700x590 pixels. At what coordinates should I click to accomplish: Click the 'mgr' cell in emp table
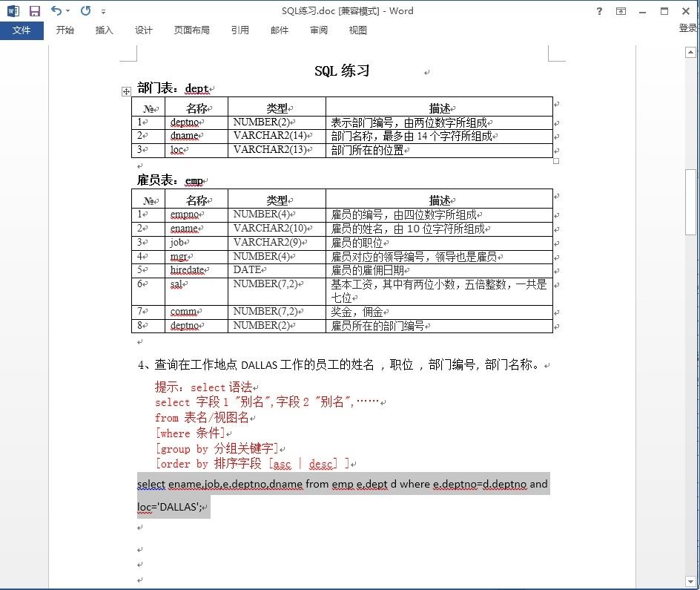(197, 257)
